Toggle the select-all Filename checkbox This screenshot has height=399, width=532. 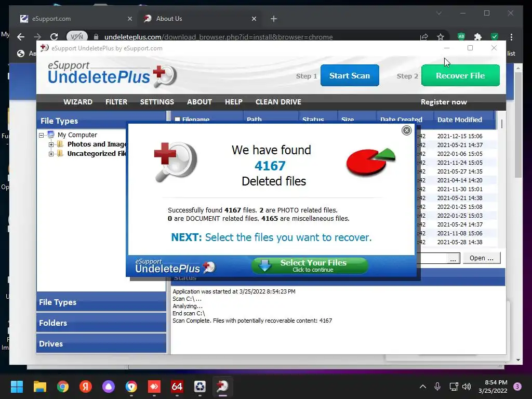tap(177, 119)
